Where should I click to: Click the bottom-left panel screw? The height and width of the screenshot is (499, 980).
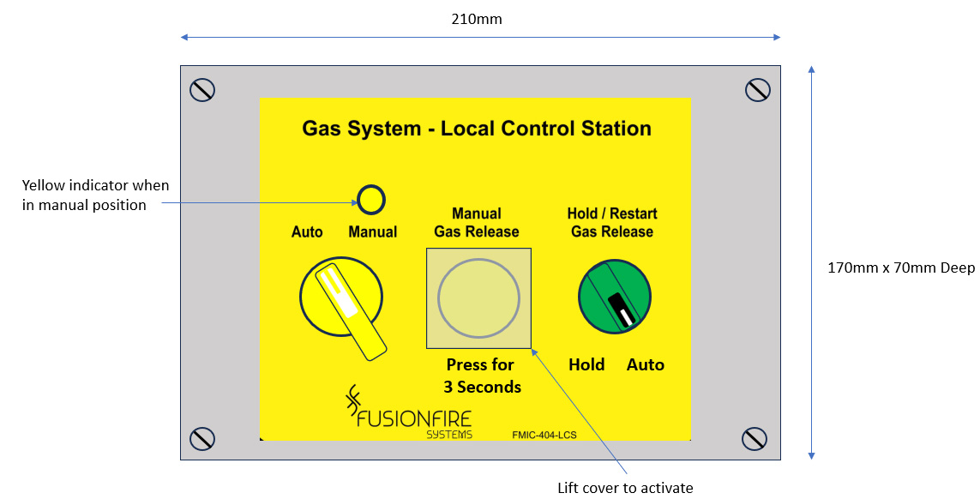202,438
